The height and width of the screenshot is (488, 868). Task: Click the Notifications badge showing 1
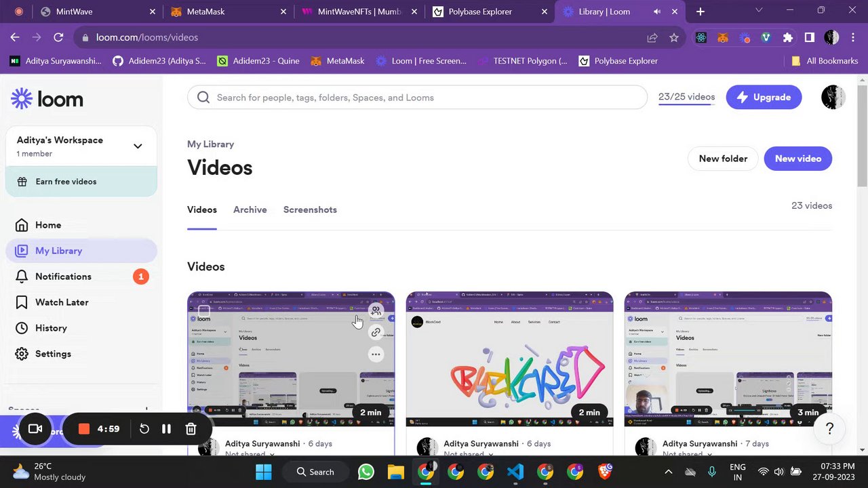tap(141, 277)
